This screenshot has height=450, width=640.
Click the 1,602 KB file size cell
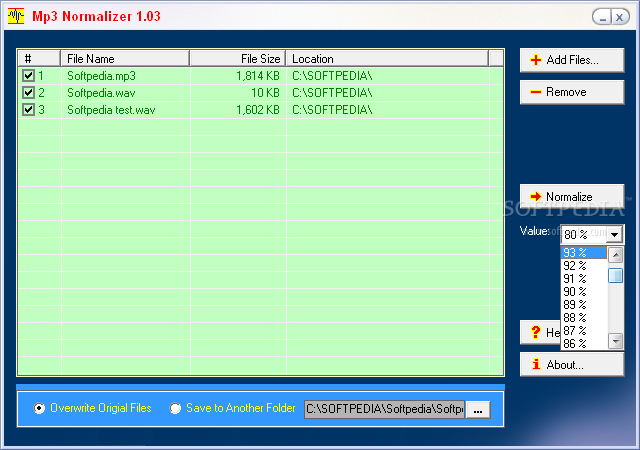tap(258, 110)
